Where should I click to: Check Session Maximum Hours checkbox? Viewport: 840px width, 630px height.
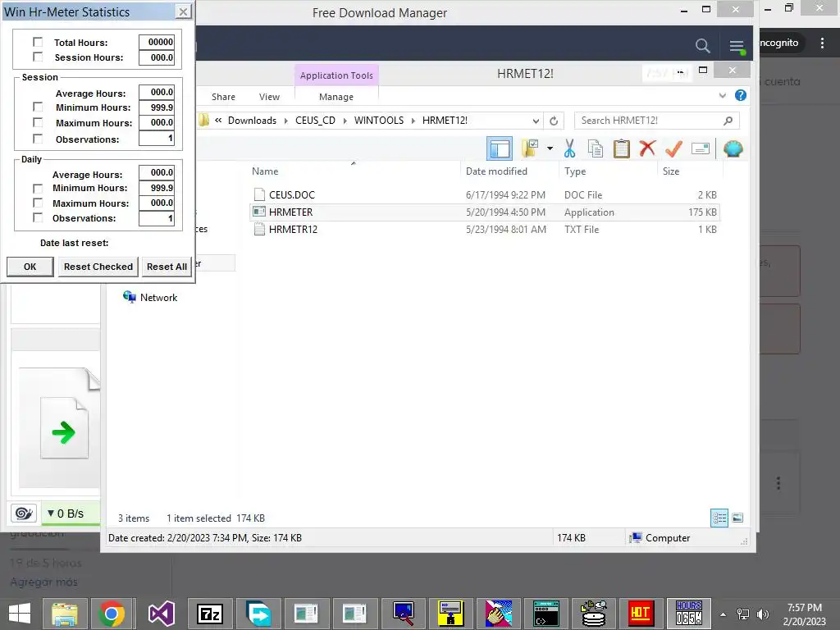click(x=38, y=123)
